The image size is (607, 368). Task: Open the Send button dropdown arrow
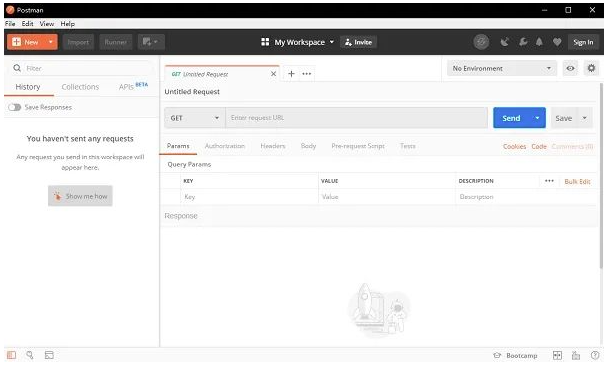coord(537,118)
